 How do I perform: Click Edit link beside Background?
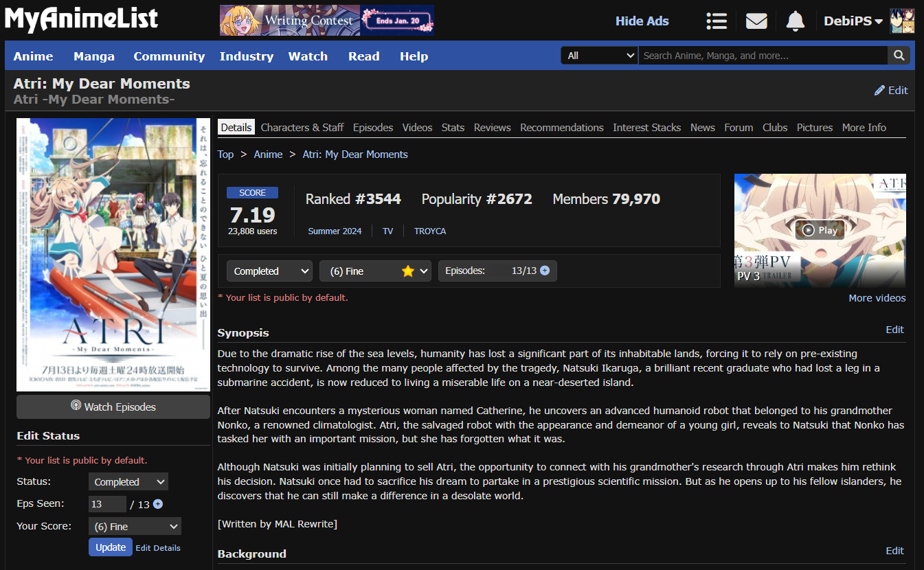coord(895,551)
